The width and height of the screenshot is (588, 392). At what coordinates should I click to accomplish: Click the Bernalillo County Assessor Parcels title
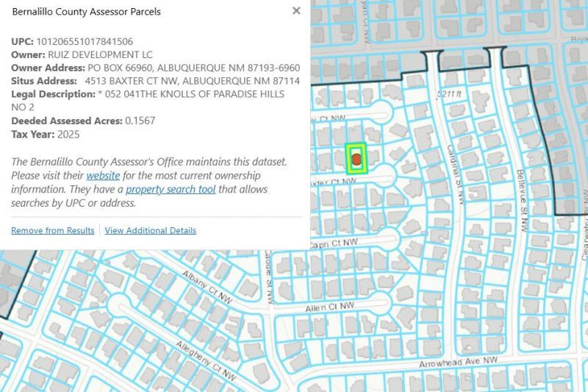(x=87, y=12)
